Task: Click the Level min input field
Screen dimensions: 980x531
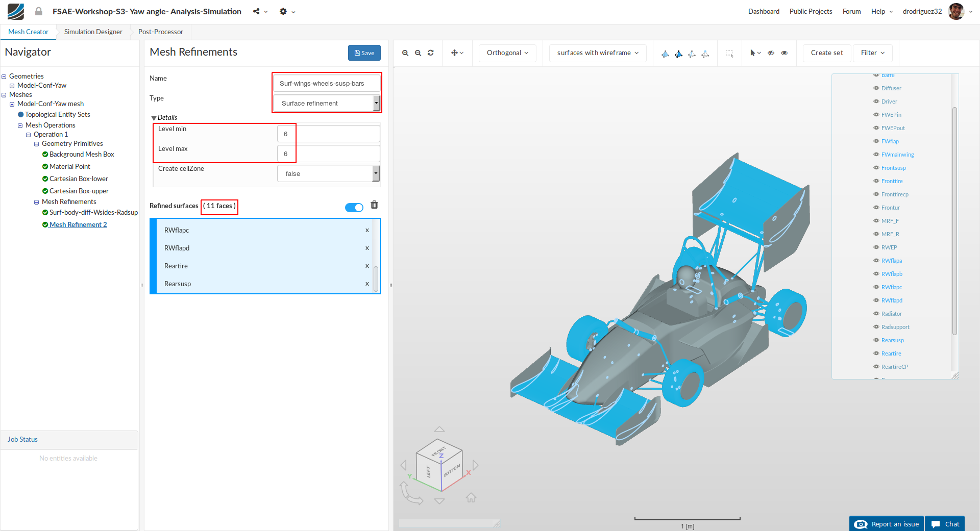Action: (x=328, y=134)
